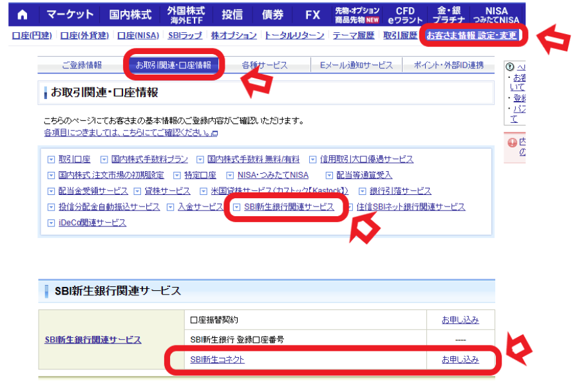Jump to 住信SBIネット銀行関連サービス section
This screenshot has height=388, width=588.
[411, 207]
